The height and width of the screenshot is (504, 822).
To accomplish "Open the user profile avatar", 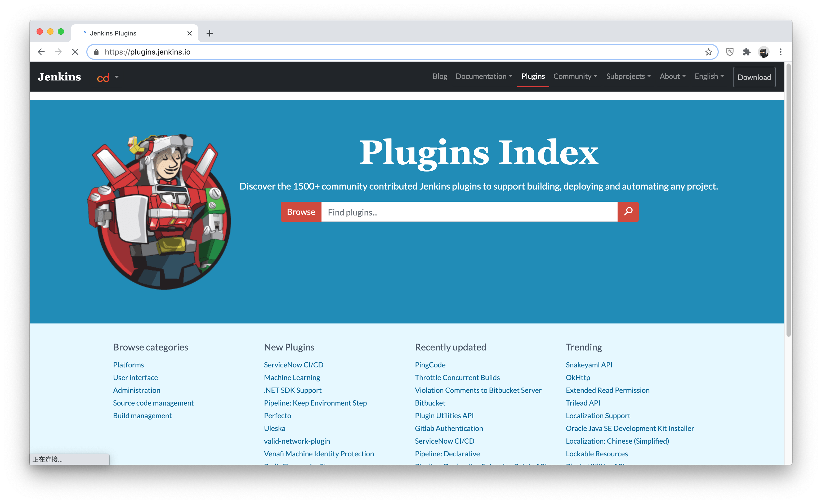I will tap(764, 52).
